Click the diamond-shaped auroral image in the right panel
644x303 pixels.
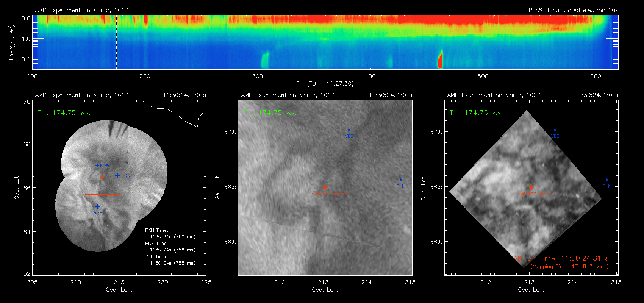point(525,189)
